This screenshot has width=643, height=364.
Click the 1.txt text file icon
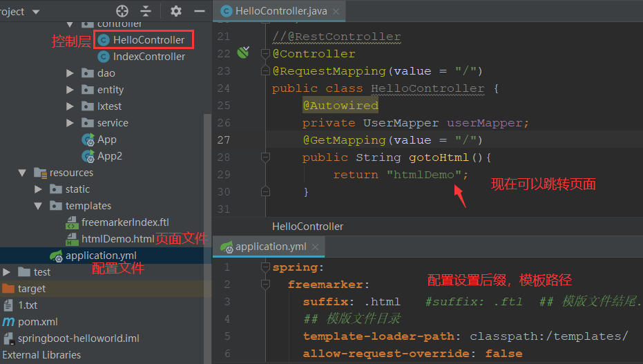8,305
